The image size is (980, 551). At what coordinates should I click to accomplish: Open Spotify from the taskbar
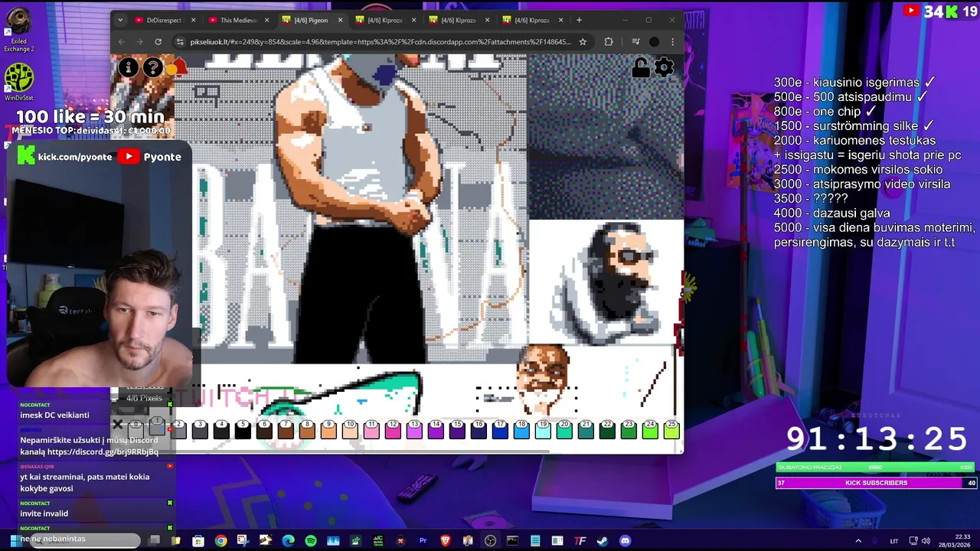point(310,541)
